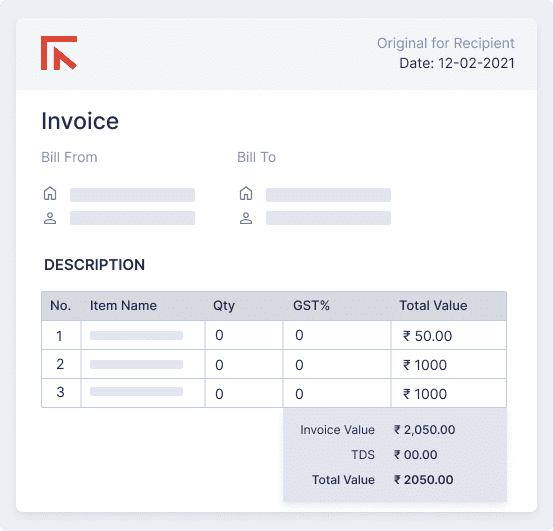Click the TDS amount ₹ 00.00
The height and width of the screenshot is (531, 553).
coord(415,454)
